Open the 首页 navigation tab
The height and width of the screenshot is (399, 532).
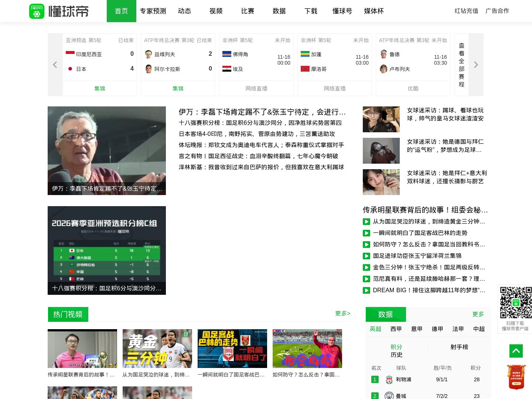tap(122, 11)
